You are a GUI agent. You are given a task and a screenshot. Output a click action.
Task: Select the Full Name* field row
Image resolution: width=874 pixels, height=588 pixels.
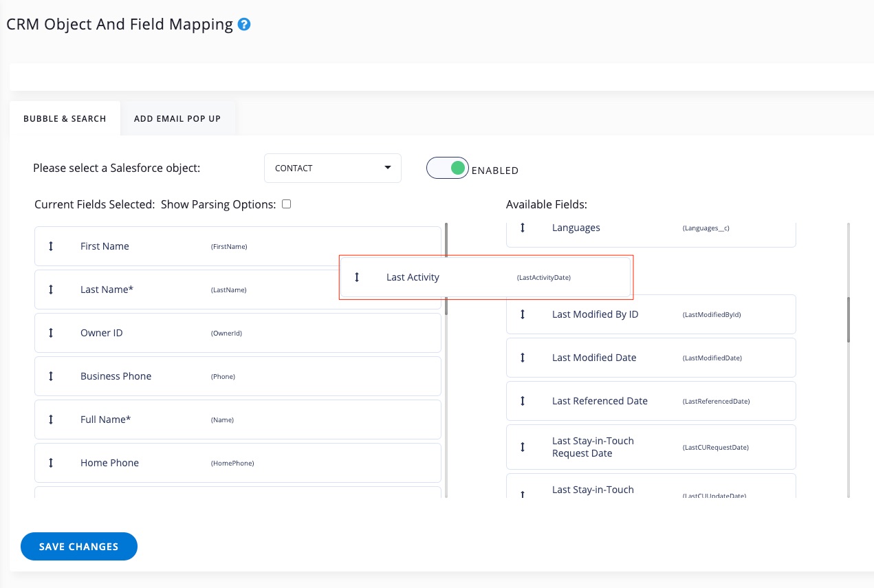[x=237, y=420]
